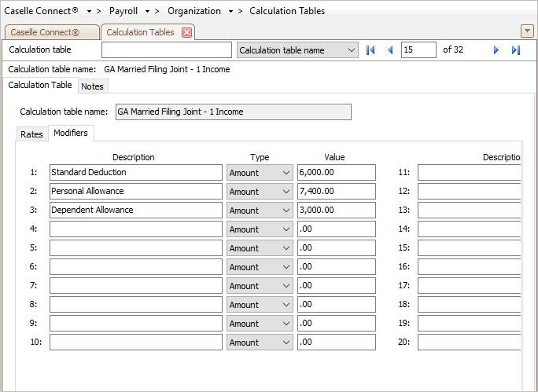This screenshot has height=392, width=538.
Task: Close the Calculation Tables tab
Action: click(x=186, y=32)
